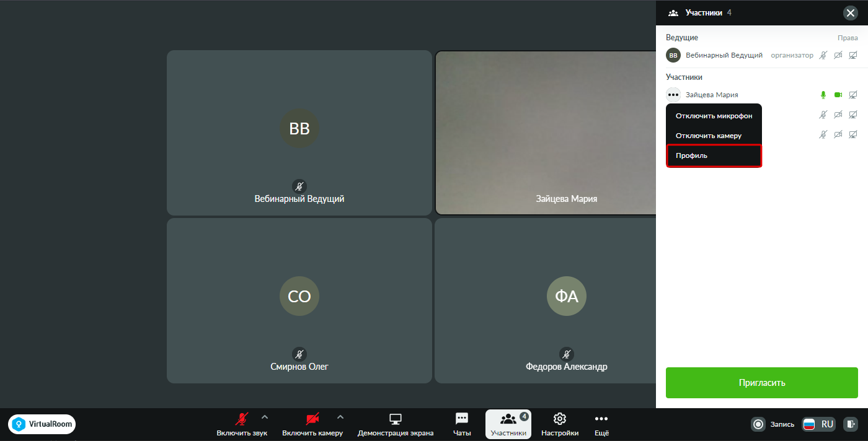Click the ФА avatar of Федоров Александр

(566, 296)
